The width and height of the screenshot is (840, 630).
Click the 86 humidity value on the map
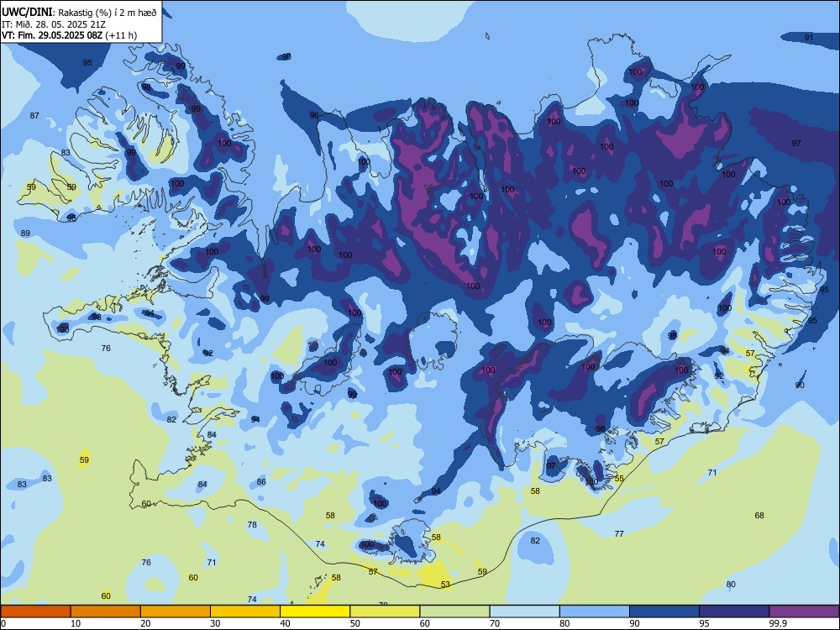[261, 481]
